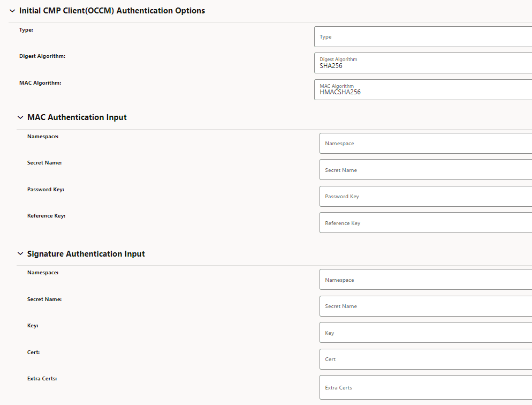Collapse the MAC Authentication Input section
Image resolution: width=532 pixels, height=405 pixels.
point(20,117)
